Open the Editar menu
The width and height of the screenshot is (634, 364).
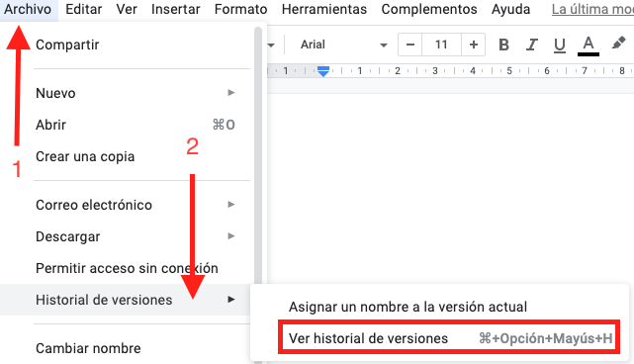tap(83, 9)
